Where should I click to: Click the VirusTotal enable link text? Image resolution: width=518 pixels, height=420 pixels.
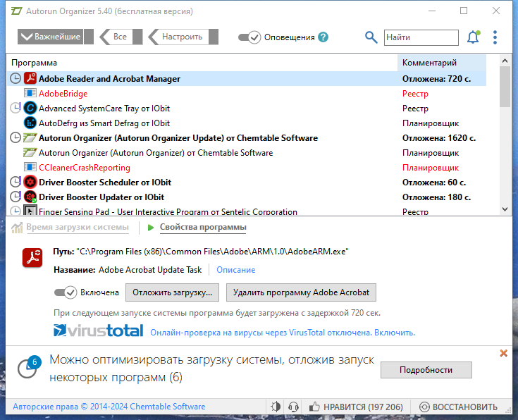pos(283,333)
